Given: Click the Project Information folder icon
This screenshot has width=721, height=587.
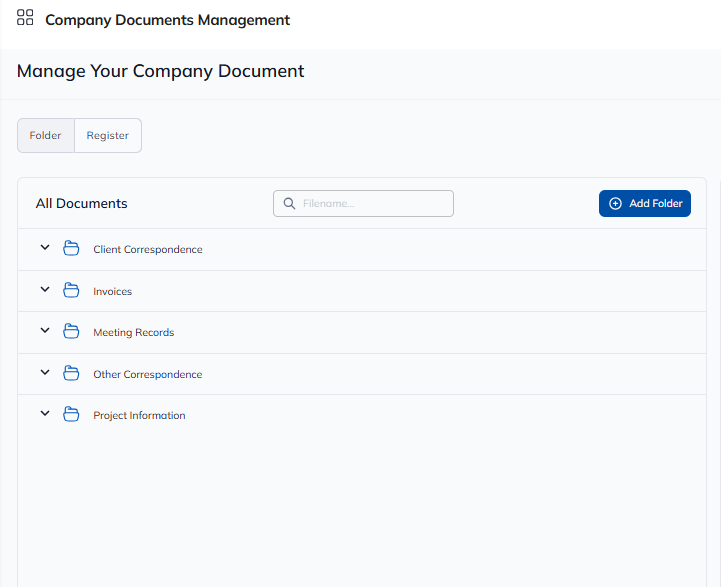Looking at the screenshot, I should pyautogui.click(x=71, y=415).
